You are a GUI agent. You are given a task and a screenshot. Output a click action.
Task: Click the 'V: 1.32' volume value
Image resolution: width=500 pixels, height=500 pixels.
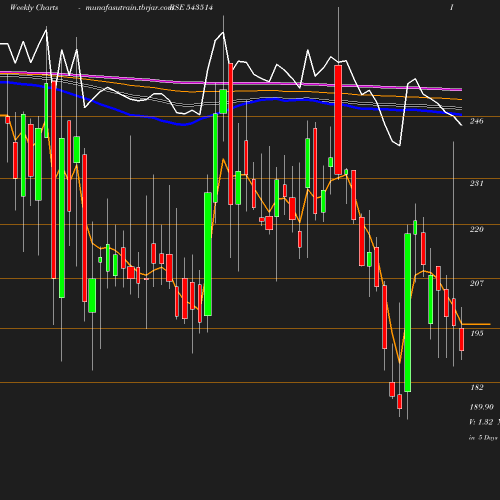coord(481,422)
